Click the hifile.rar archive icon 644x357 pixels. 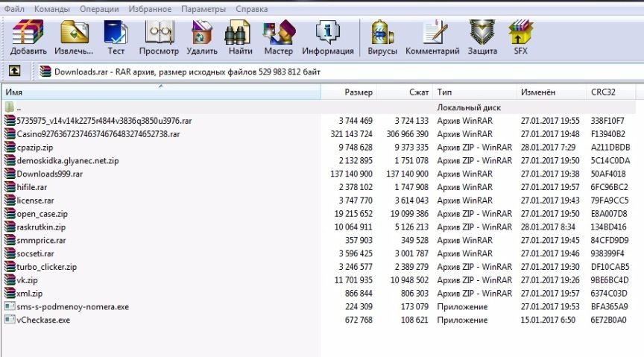click(x=10, y=187)
